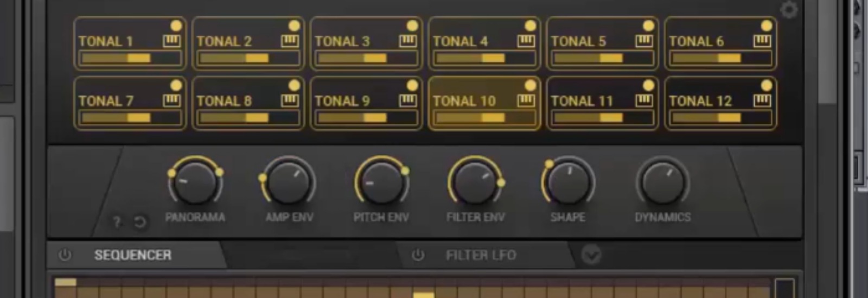Toggle the Sequencer power button

point(65,255)
